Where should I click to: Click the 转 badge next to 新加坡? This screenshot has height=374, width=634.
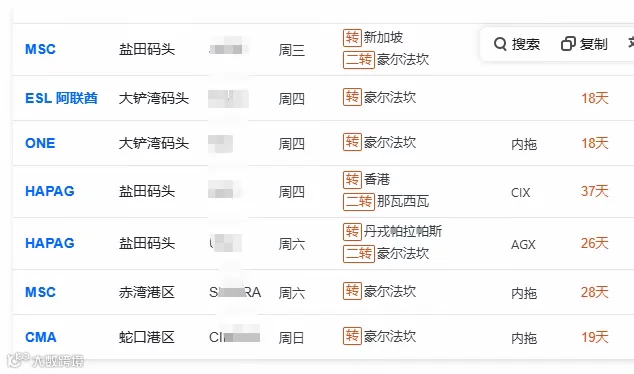tap(352, 38)
